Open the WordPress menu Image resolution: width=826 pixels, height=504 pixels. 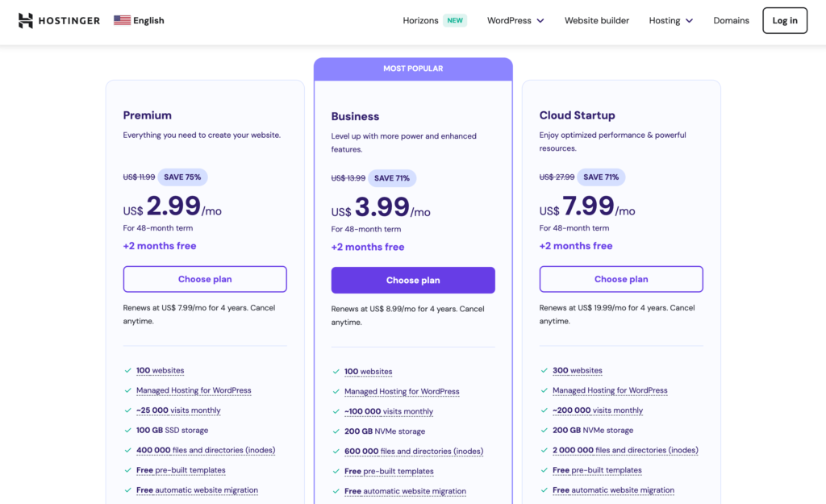pyautogui.click(x=509, y=20)
